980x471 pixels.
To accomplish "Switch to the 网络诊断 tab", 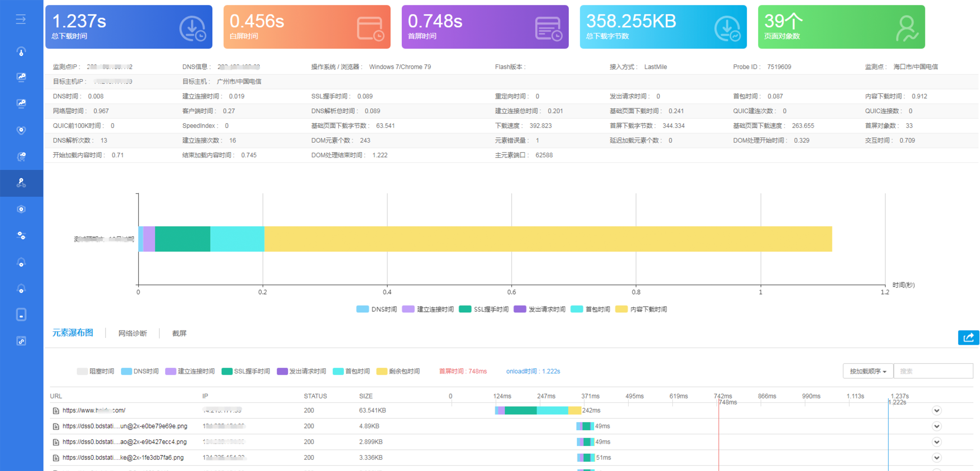I will pos(132,333).
